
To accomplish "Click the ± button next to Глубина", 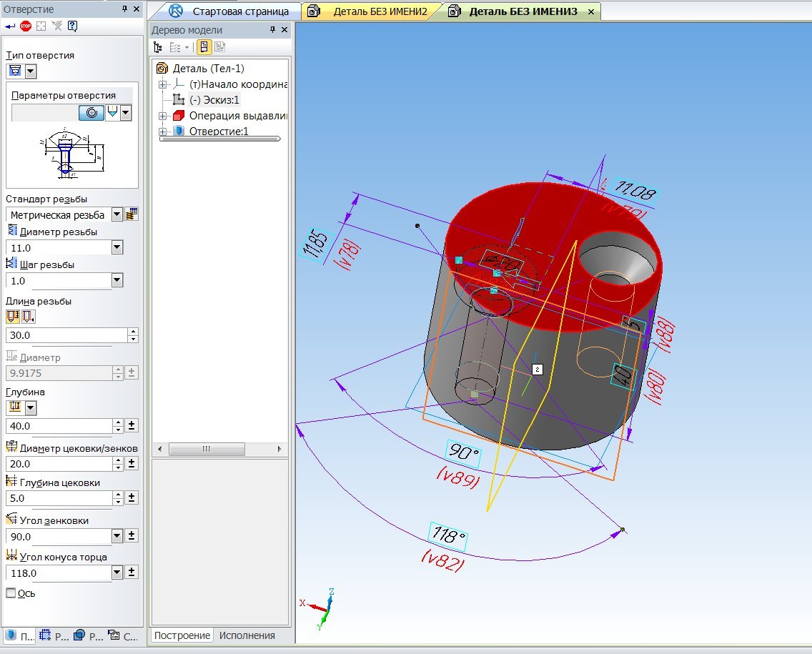I will pos(132,426).
